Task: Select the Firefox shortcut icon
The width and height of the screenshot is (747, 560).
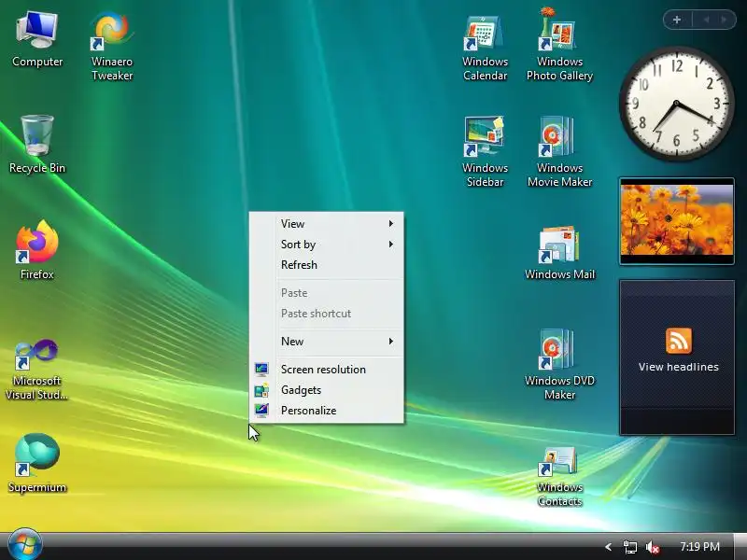Action: tap(37, 249)
